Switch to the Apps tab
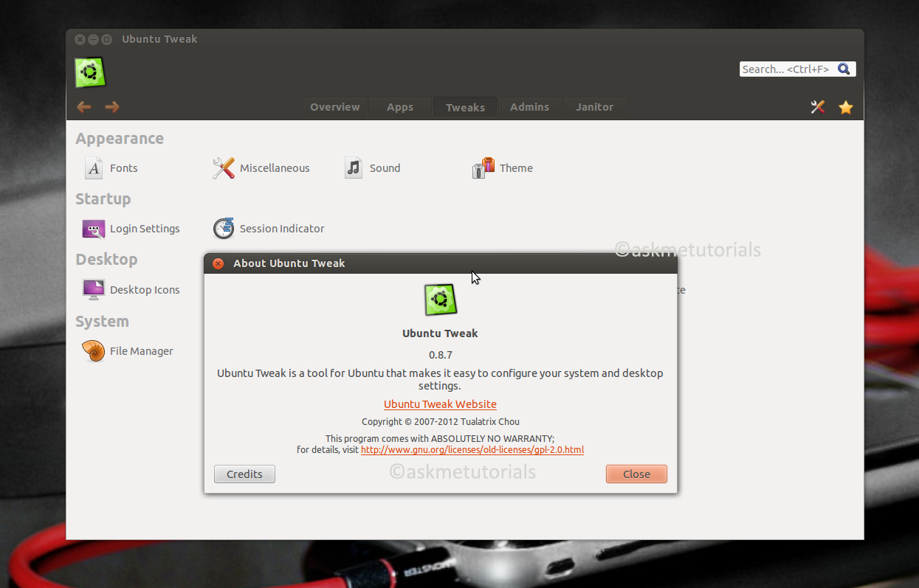This screenshot has height=588, width=919. (x=400, y=107)
